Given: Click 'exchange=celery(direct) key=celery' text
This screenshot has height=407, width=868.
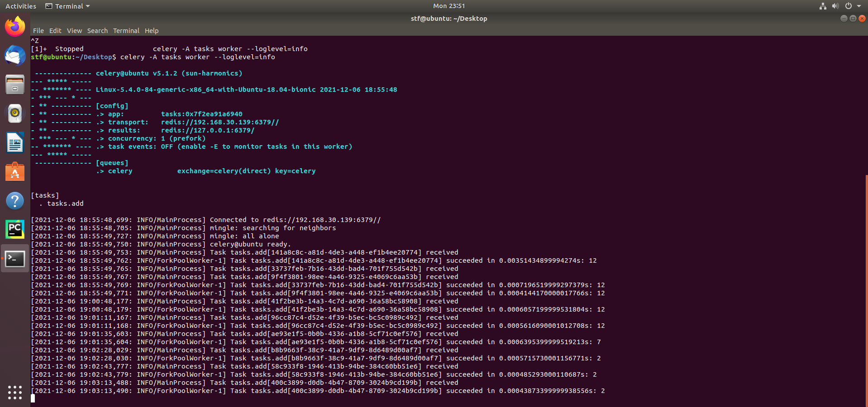Looking at the screenshot, I should point(246,171).
